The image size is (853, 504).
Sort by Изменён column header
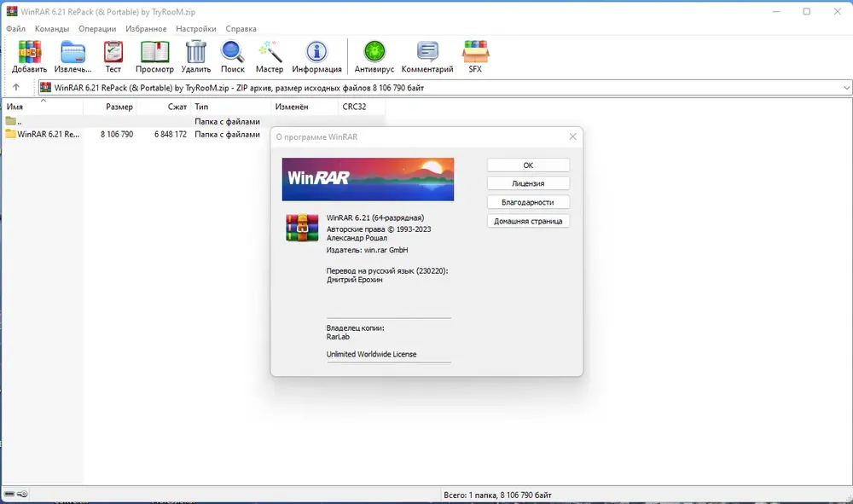[305, 107]
